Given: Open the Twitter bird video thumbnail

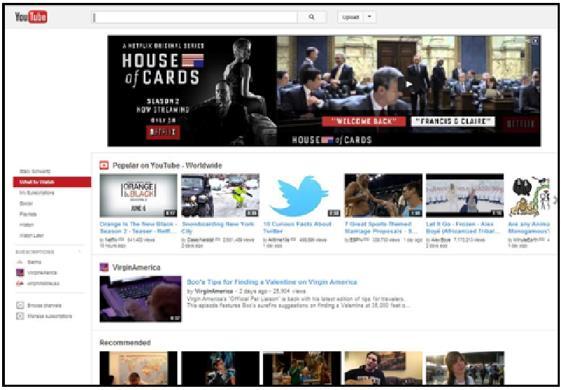Looking at the screenshot, I should coord(301,195).
